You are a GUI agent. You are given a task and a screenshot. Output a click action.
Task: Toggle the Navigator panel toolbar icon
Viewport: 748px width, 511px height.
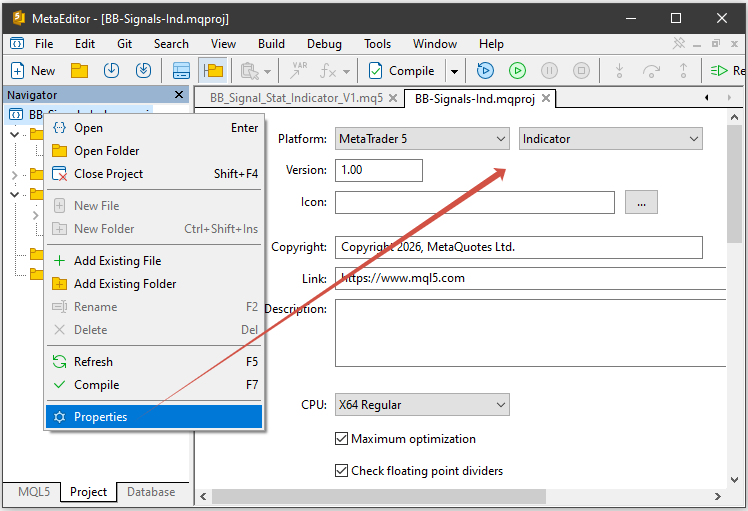pos(213,71)
